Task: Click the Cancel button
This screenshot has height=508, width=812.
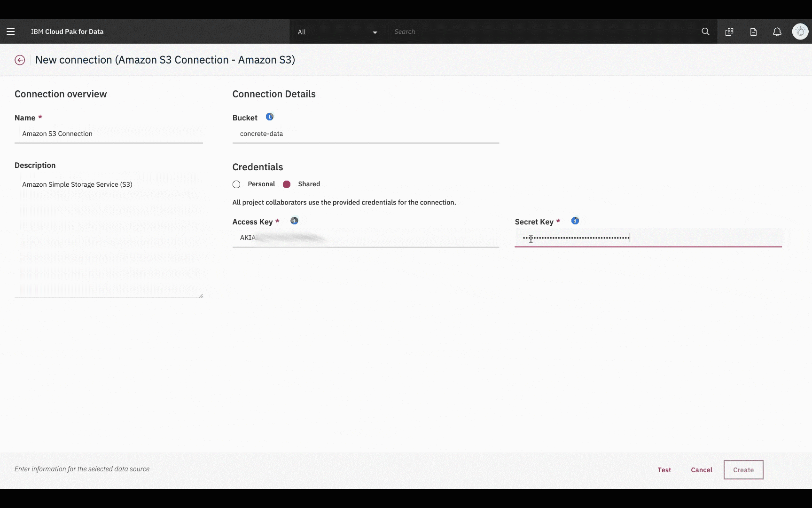Action: [702, 470]
